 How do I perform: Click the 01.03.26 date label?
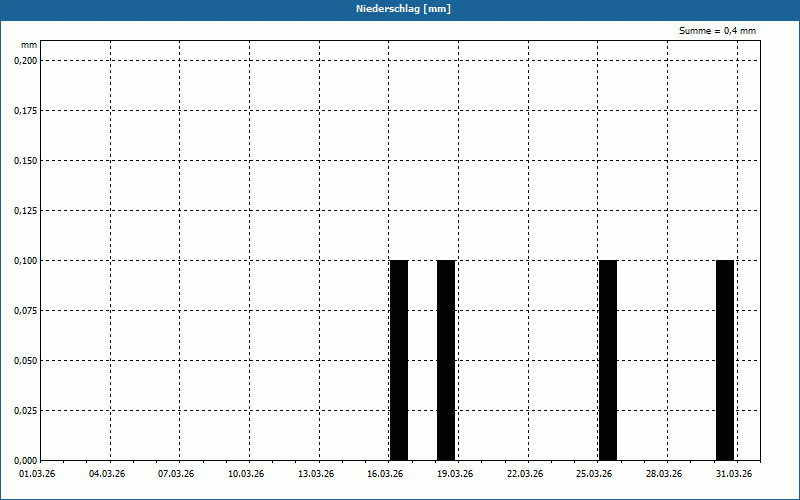coord(37,473)
